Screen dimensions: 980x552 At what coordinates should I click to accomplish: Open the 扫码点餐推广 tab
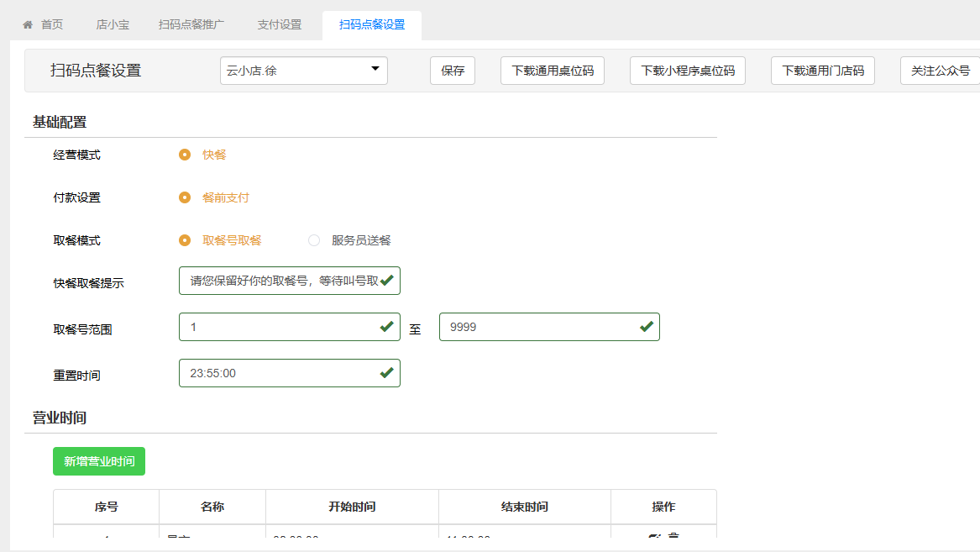click(x=191, y=25)
